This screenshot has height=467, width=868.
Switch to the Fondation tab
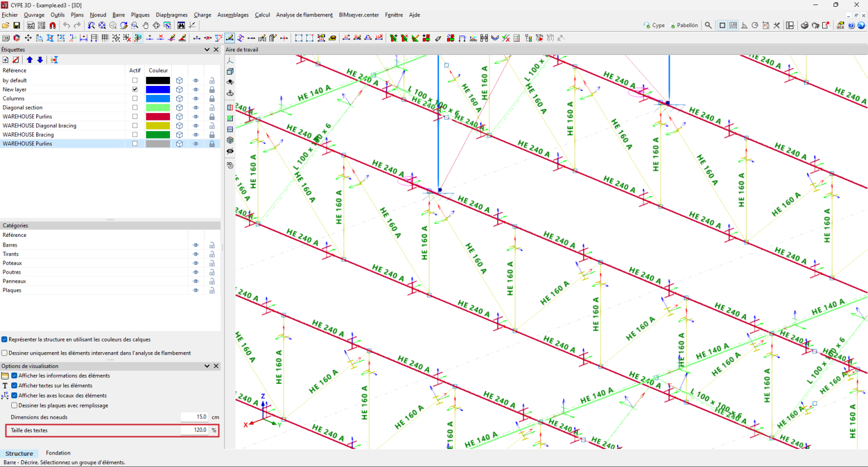58,453
